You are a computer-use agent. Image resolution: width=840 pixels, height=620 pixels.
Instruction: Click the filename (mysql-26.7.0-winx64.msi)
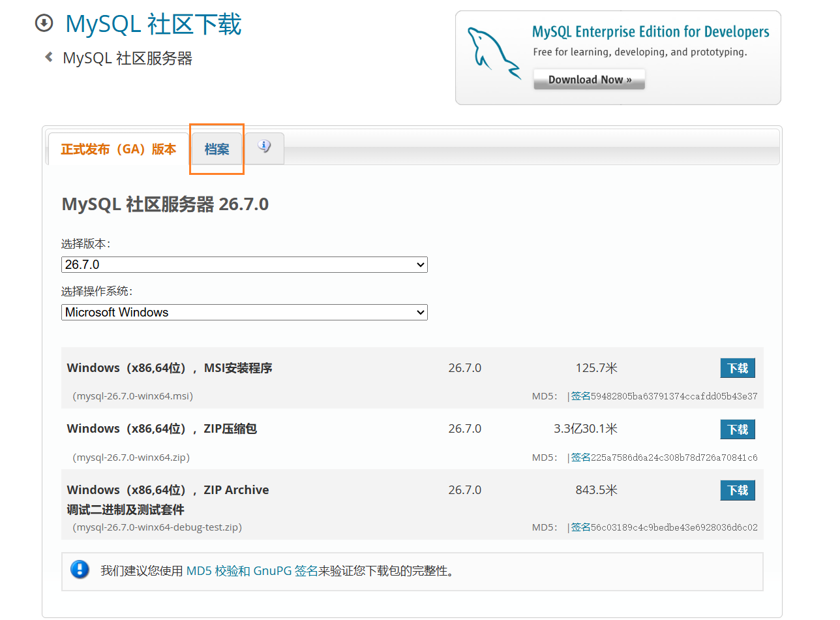[x=133, y=396]
